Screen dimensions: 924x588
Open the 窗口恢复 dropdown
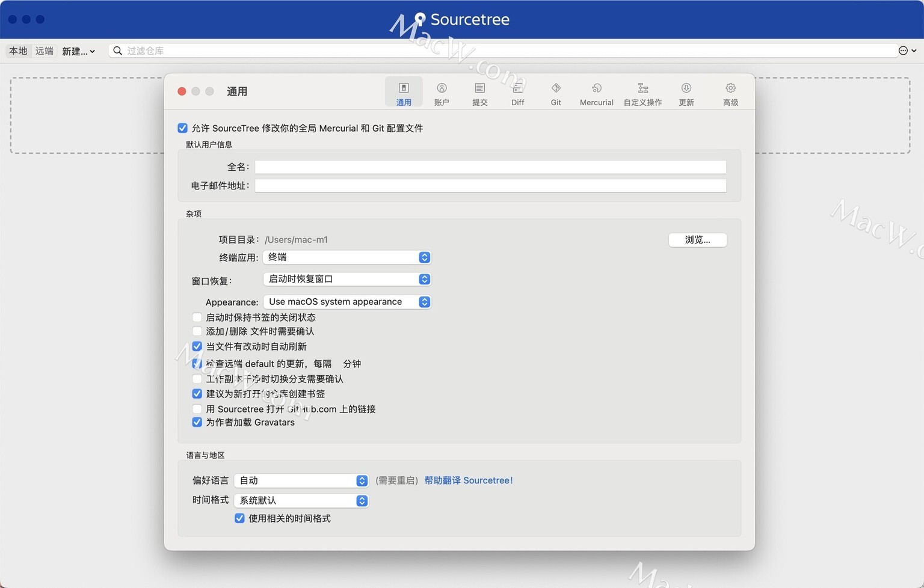pyautogui.click(x=347, y=279)
